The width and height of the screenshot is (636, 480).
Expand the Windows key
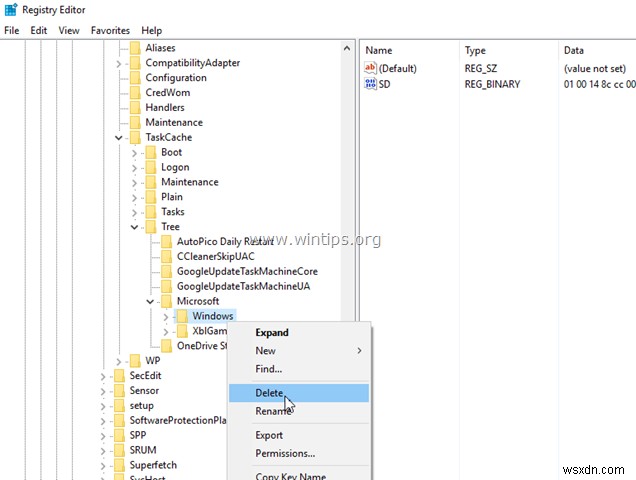coord(165,317)
